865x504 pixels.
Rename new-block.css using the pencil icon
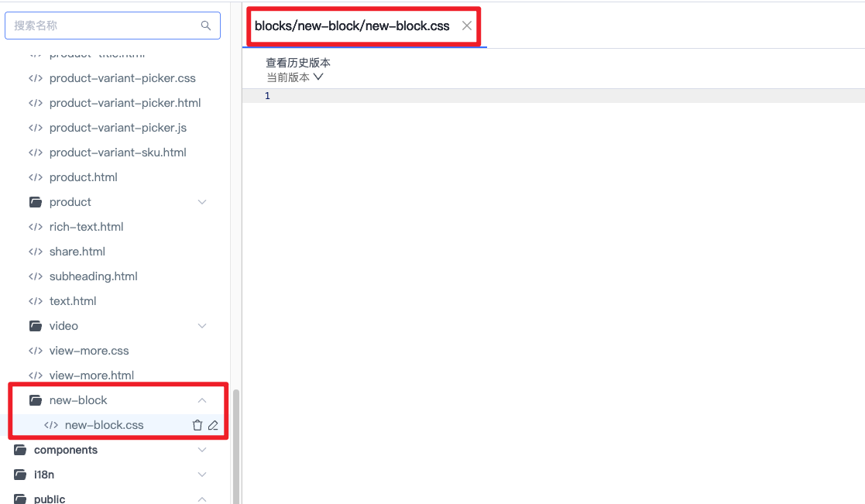213,425
